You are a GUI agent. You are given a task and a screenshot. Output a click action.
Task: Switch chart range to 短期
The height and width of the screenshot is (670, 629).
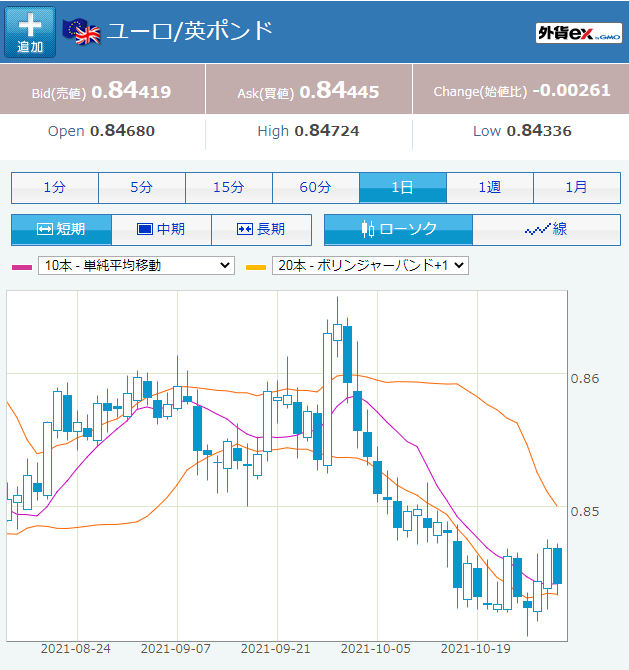tap(62, 229)
